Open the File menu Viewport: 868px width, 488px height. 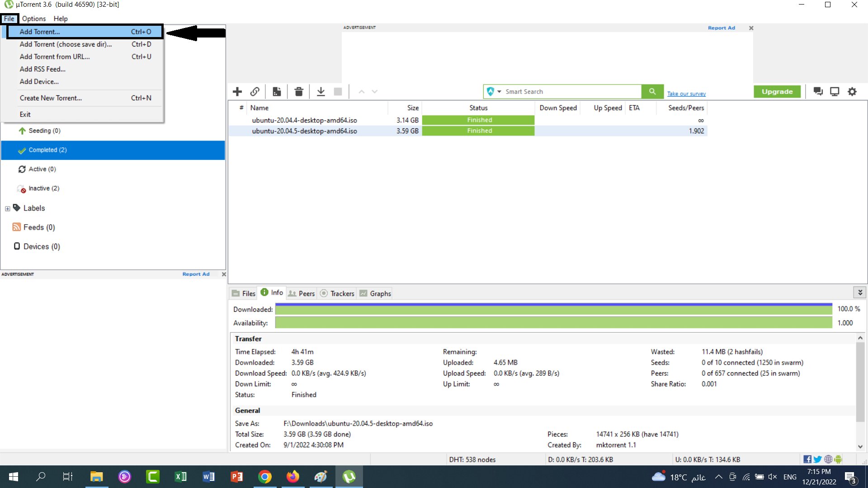click(9, 19)
